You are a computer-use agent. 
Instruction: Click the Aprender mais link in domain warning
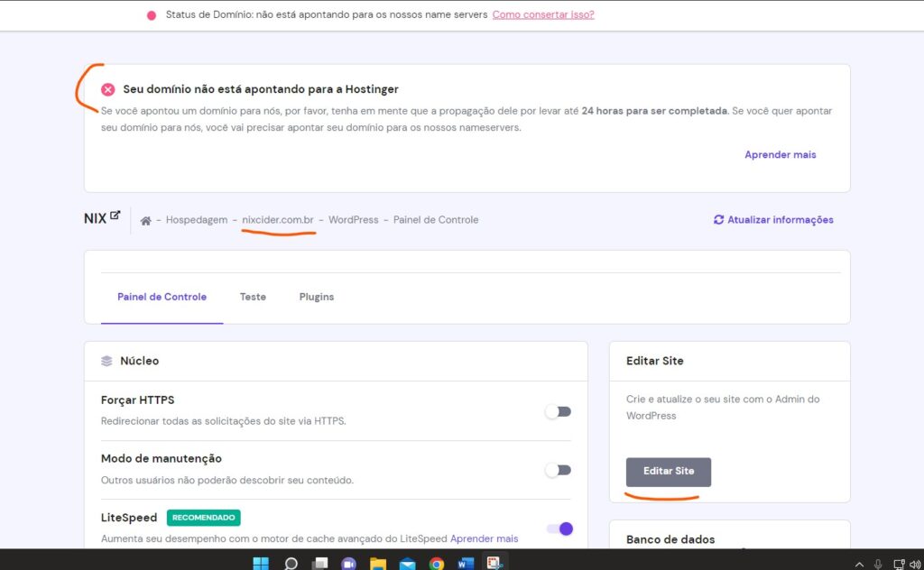tap(780, 155)
